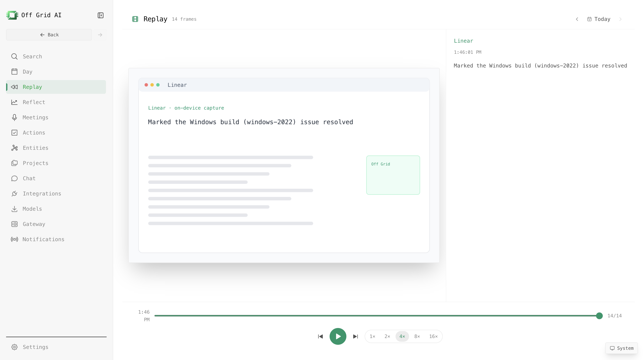Click the Integrations plug icon
The image size is (644, 360).
(x=15, y=194)
